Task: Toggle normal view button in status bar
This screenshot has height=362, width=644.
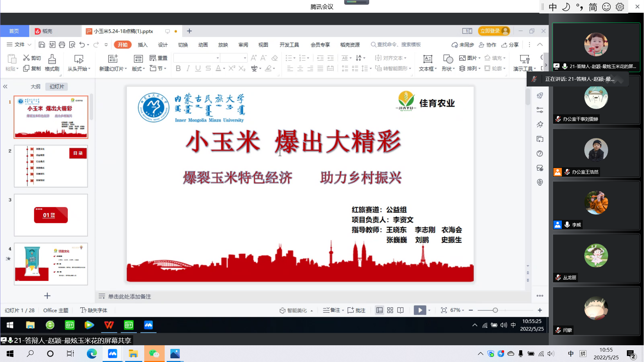Action: point(379,310)
